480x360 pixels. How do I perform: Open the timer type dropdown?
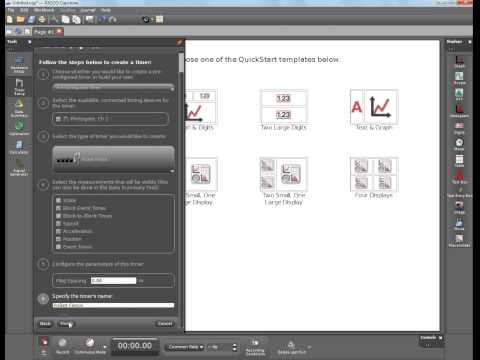[x=113, y=159]
